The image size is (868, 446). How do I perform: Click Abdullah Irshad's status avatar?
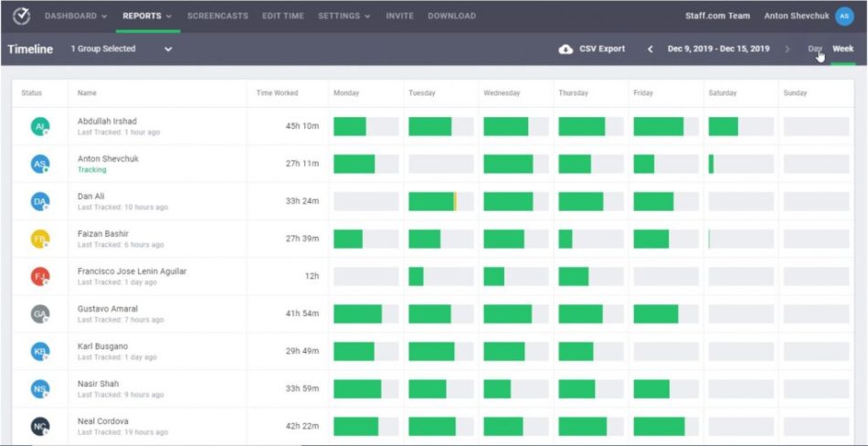coord(40,127)
